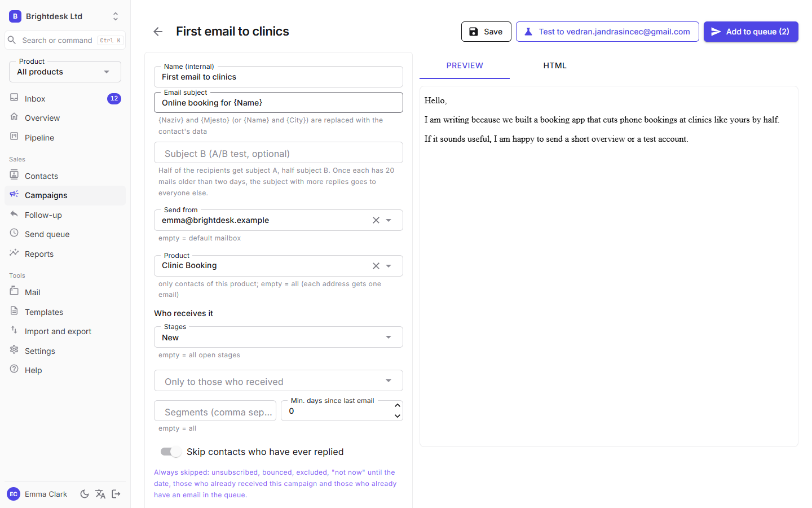Open Send queue in the sidebar
The height and width of the screenshot is (508, 812).
pyautogui.click(x=65, y=234)
